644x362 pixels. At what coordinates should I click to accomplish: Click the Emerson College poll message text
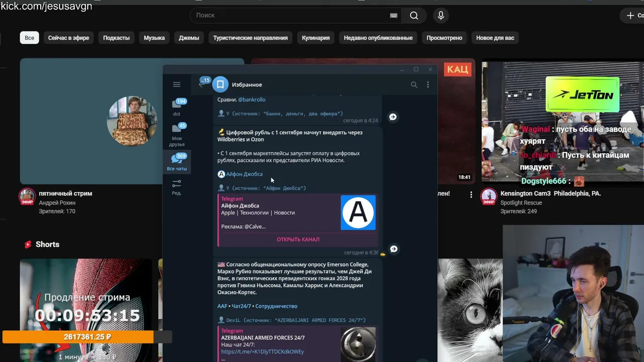[x=294, y=279]
